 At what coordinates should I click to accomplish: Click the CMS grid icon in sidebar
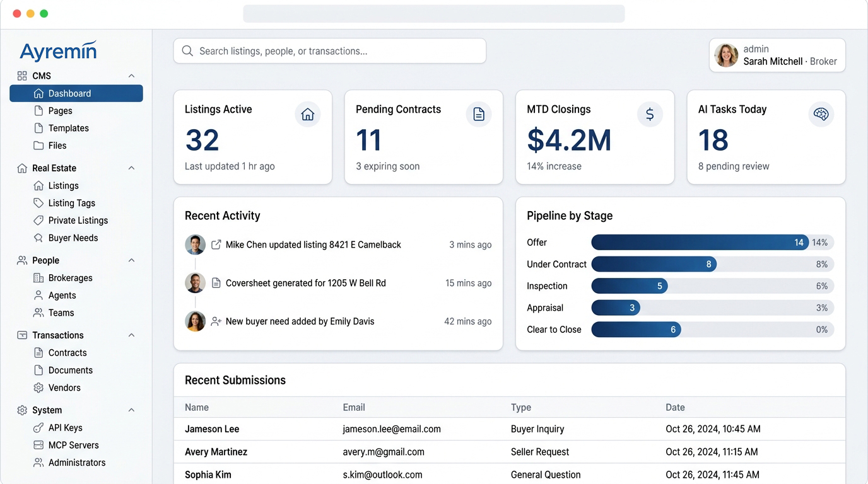22,76
